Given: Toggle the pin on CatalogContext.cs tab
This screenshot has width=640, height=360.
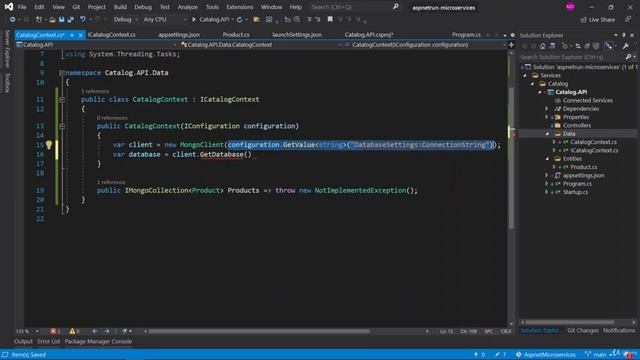Looking at the screenshot, I should [72, 35].
